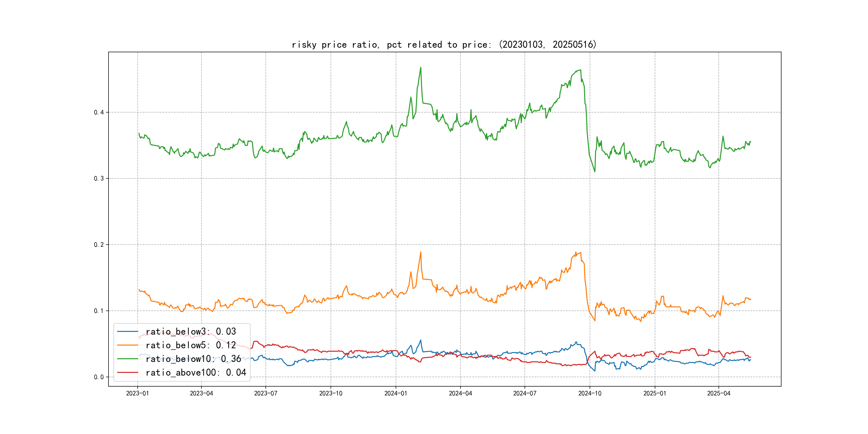Click the orange line's peak in early 2024
Screen dimensions: 868x434
click(421, 252)
